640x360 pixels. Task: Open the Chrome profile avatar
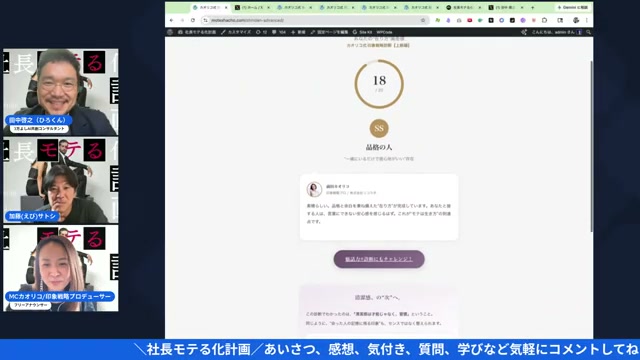point(576,20)
